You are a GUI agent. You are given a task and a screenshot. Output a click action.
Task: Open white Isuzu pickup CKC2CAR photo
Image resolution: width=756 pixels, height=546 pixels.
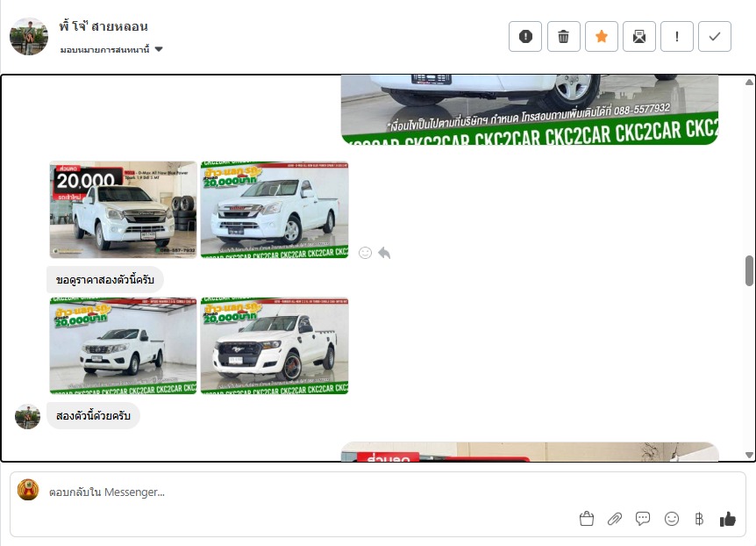[x=275, y=210]
